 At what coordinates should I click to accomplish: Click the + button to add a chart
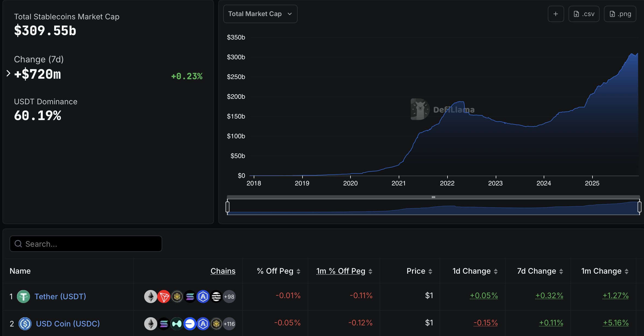coord(556,14)
